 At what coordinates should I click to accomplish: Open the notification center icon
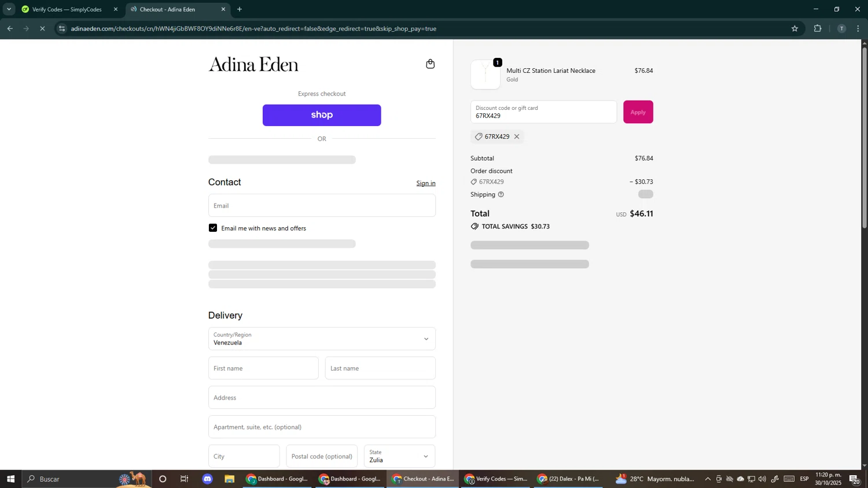[x=855, y=479]
